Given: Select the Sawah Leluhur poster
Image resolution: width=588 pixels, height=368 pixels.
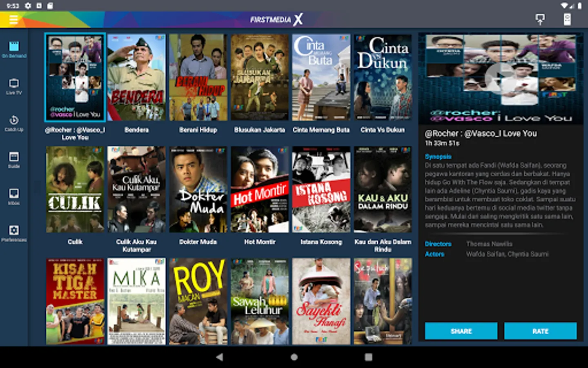Looking at the screenshot, I should (x=260, y=301).
